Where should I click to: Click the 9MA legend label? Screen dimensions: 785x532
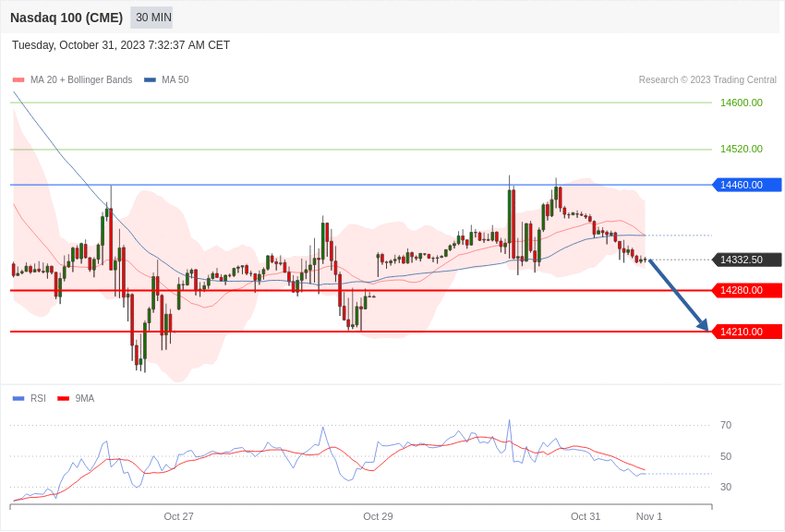pos(85,399)
